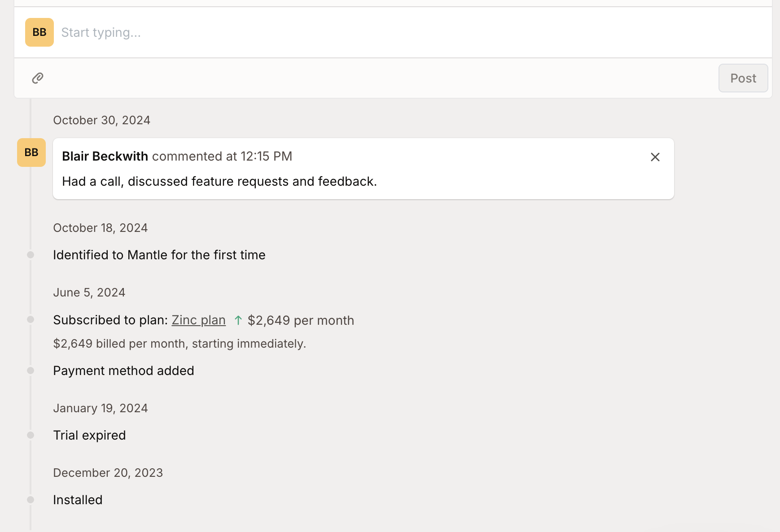Click the Trial expired event entry
780x532 pixels.
[89, 435]
